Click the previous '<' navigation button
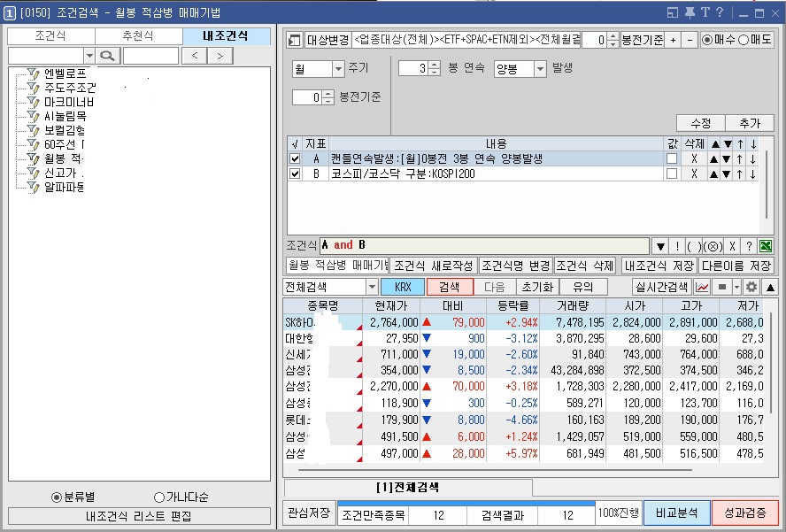The height and width of the screenshot is (532, 786). [195, 56]
